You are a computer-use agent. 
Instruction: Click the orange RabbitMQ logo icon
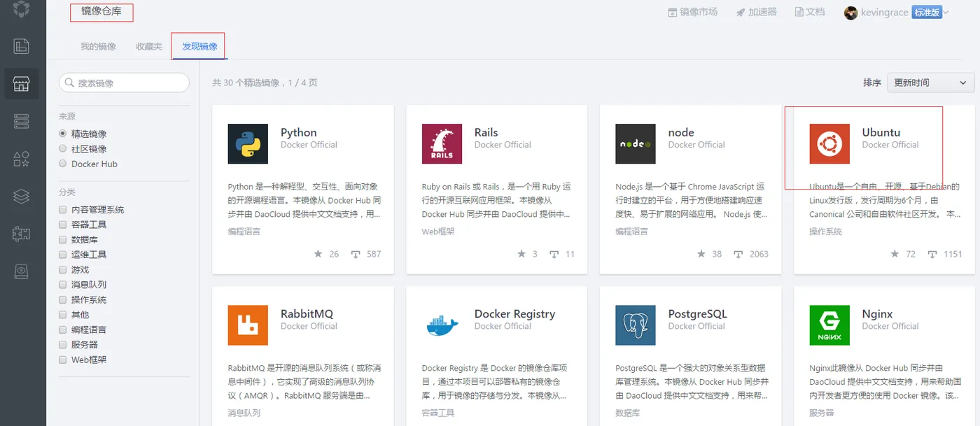pos(248,325)
